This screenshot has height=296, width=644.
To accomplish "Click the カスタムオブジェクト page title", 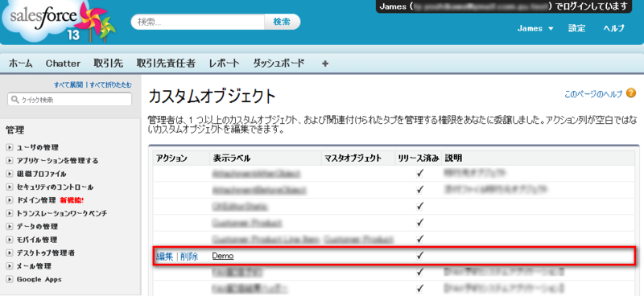I will pos(212,97).
